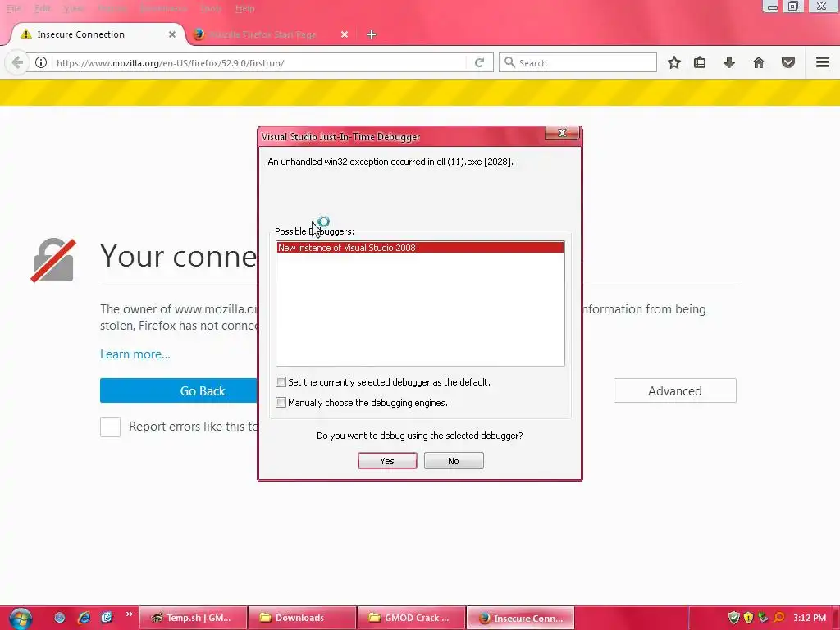This screenshot has width=840, height=630.
Task: Tick the Report errors like this checkbox
Action: [x=111, y=427]
